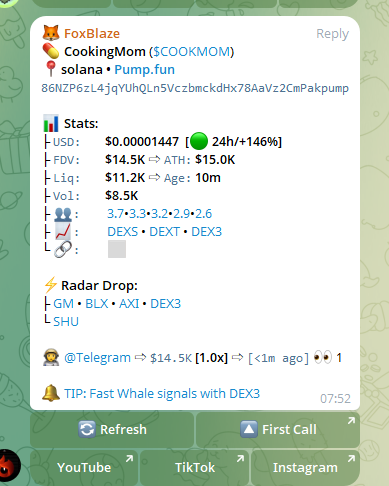Open the 3.7 holder link
The image size is (389, 486).
pyautogui.click(x=115, y=214)
